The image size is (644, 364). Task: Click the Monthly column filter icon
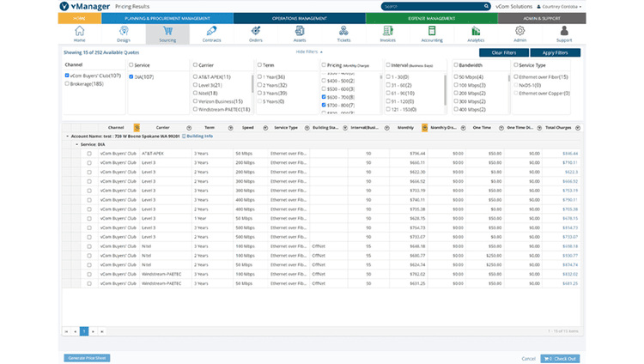coord(425,128)
